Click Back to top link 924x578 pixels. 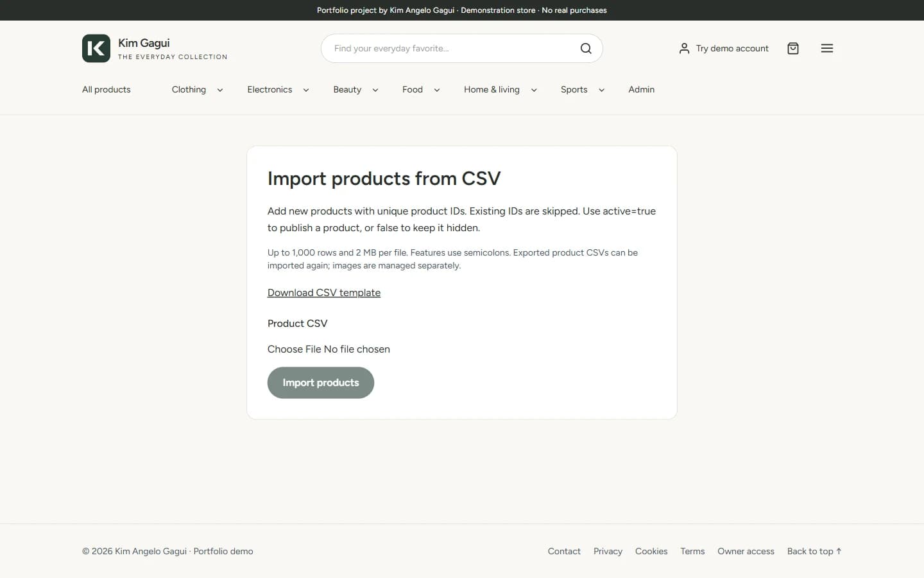pyautogui.click(x=814, y=551)
